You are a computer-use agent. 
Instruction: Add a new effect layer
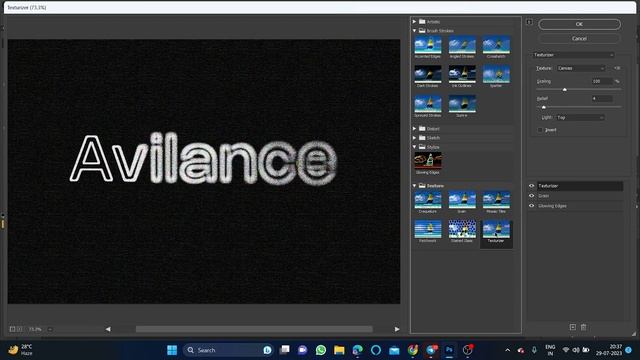coord(573,327)
